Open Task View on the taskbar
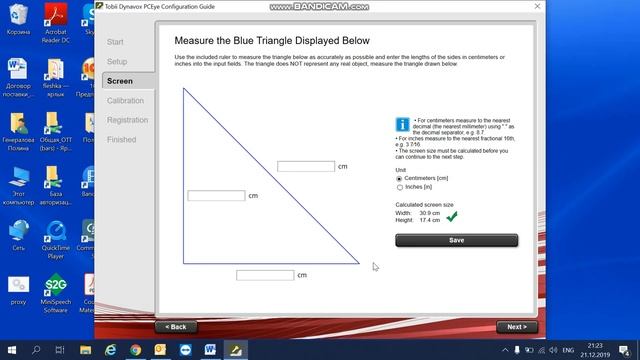The image size is (640, 360). 60,350
